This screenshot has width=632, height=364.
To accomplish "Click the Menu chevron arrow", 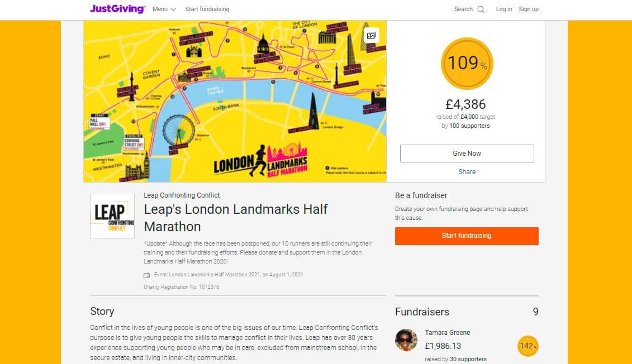I will tap(173, 9).
